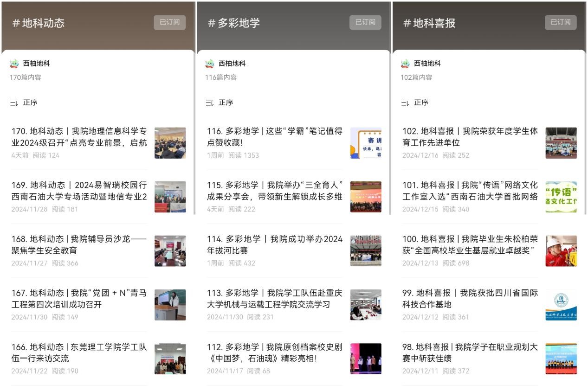Switch 正序 sorting in 地科动态 list

coord(30,103)
